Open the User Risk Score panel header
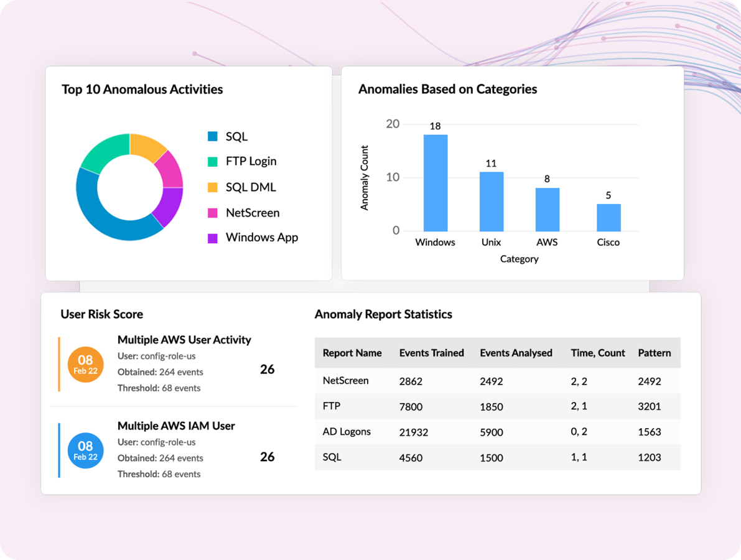Screen dimensions: 741x560 point(101,314)
